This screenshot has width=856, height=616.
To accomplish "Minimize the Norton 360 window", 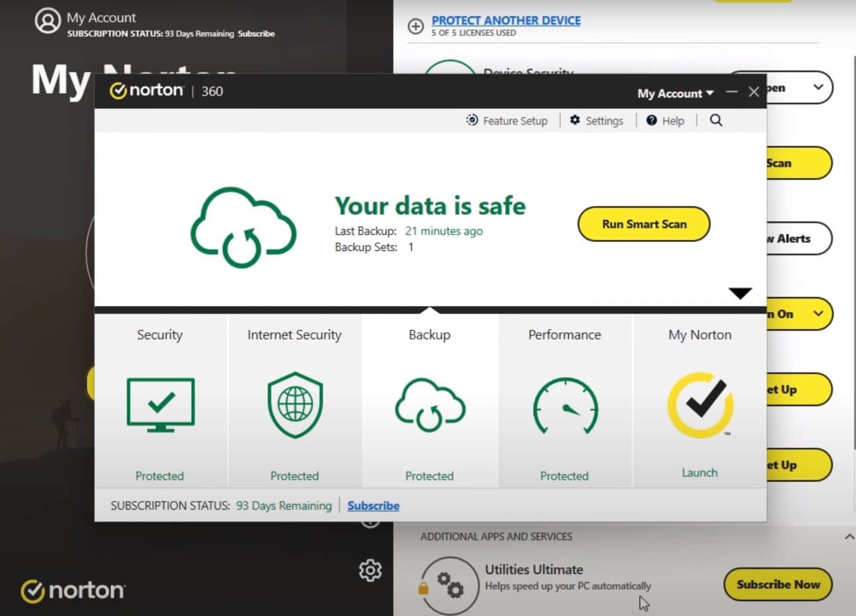I will [732, 92].
